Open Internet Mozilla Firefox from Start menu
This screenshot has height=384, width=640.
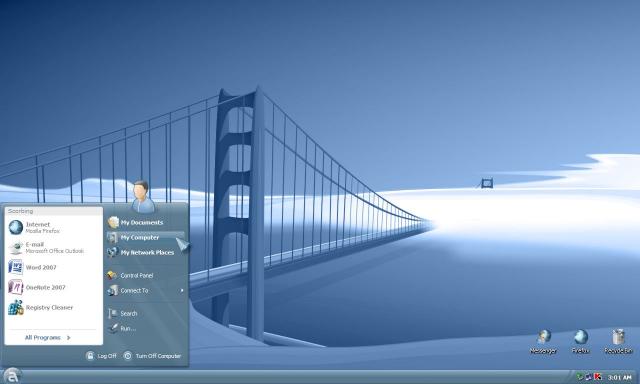coord(53,227)
